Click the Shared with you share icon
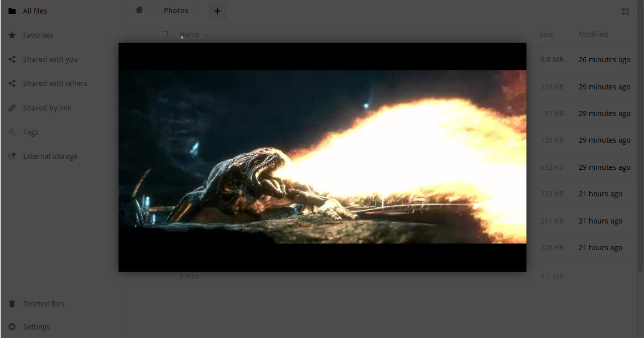The height and width of the screenshot is (338, 644). tap(12, 59)
